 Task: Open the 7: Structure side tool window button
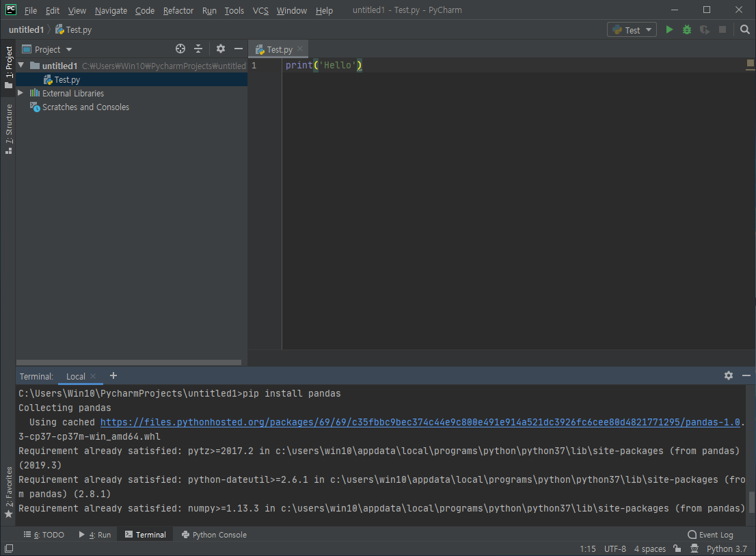pos(9,129)
